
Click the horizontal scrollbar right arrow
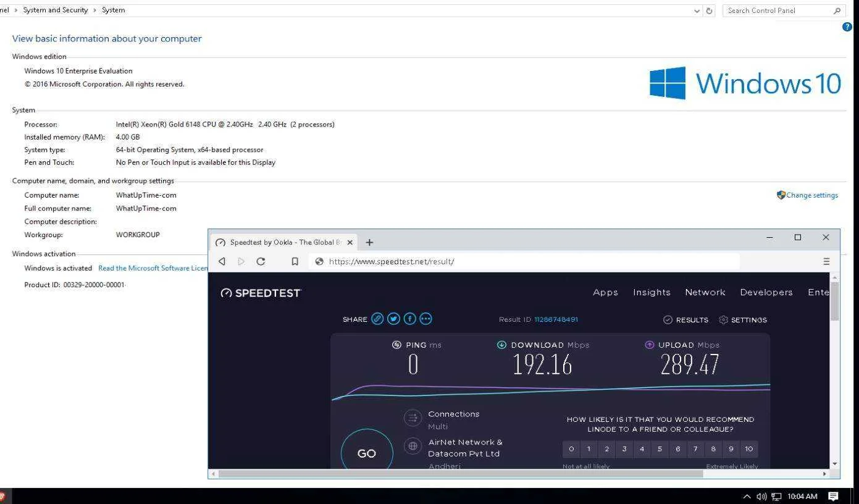click(x=824, y=474)
